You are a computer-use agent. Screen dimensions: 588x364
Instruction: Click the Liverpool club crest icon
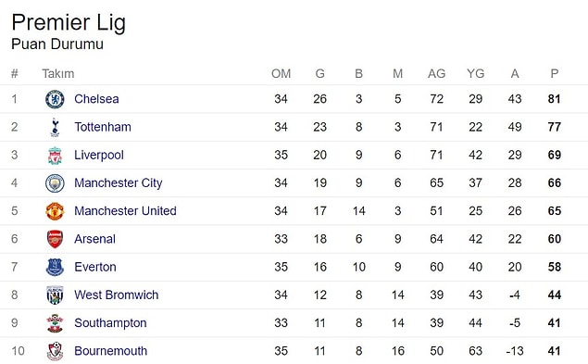(55, 156)
